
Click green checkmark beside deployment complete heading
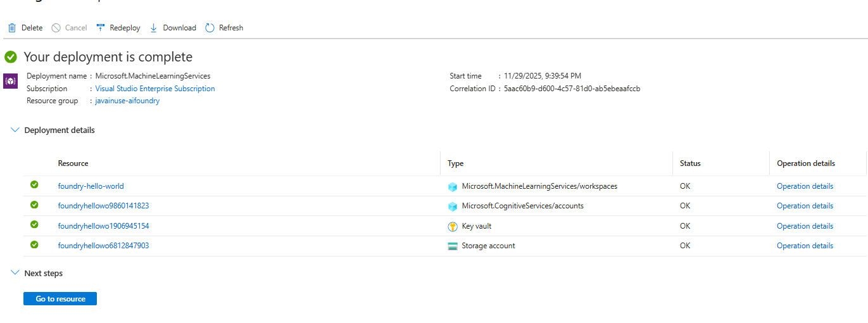click(x=11, y=57)
